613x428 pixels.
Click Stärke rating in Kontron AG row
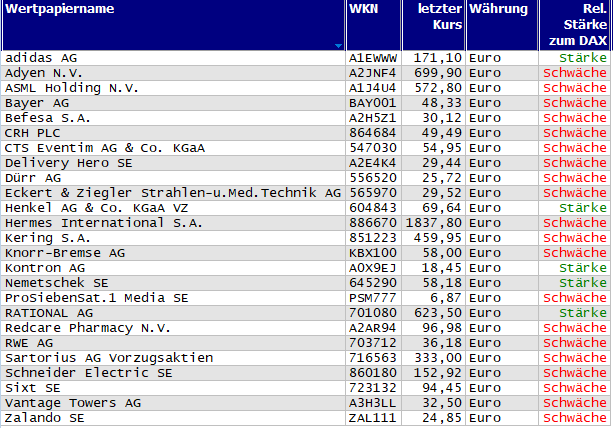(x=583, y=268)
